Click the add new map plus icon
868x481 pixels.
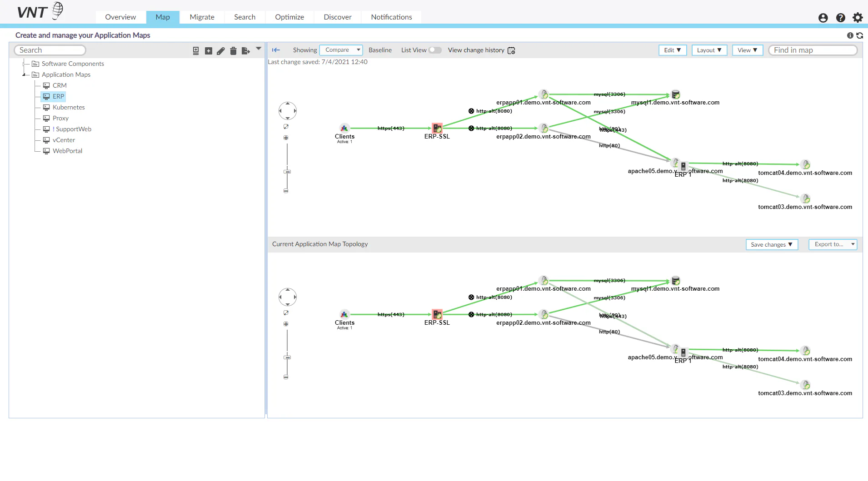(x=208, y=51)
